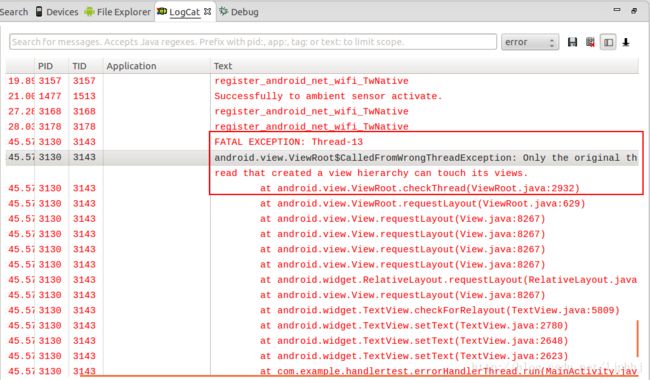The height and width of the screenshot is (380, 650).
Task: Clear the LogCat log
Action: pyautogui.click(x=590, y=42)
